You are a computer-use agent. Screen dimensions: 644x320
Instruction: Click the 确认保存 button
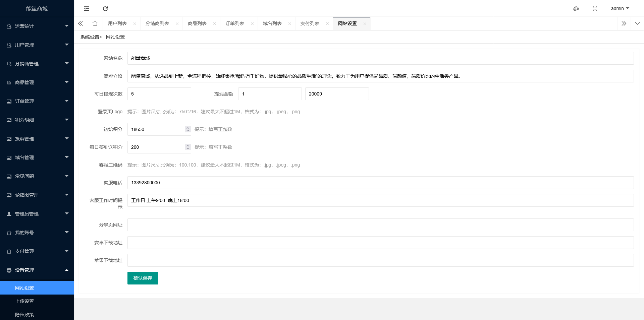coord(143,278)
